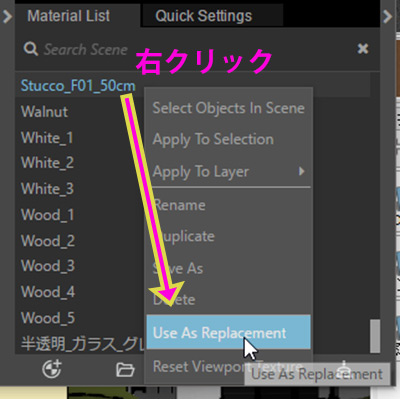Choose Select Objects In Scene
The image size is (400, 399).
[x=228, y=108]
